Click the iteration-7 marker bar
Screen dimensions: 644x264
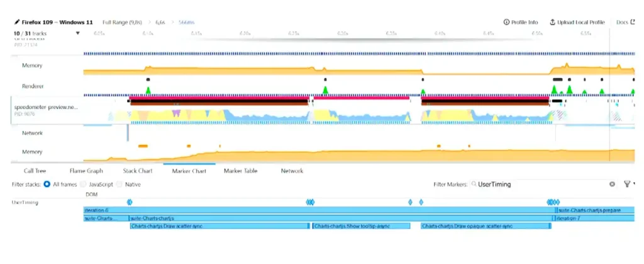coord(595,218)
